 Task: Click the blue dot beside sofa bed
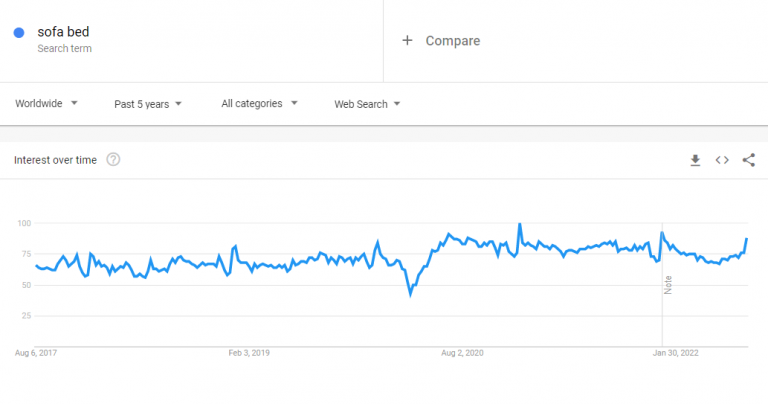click(x=19, y=33)
